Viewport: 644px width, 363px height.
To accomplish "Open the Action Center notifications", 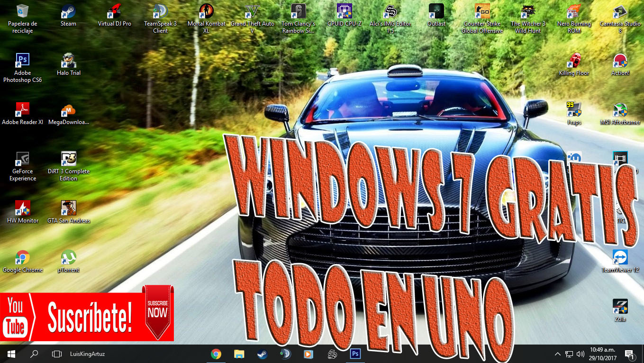I will point(630,354).
